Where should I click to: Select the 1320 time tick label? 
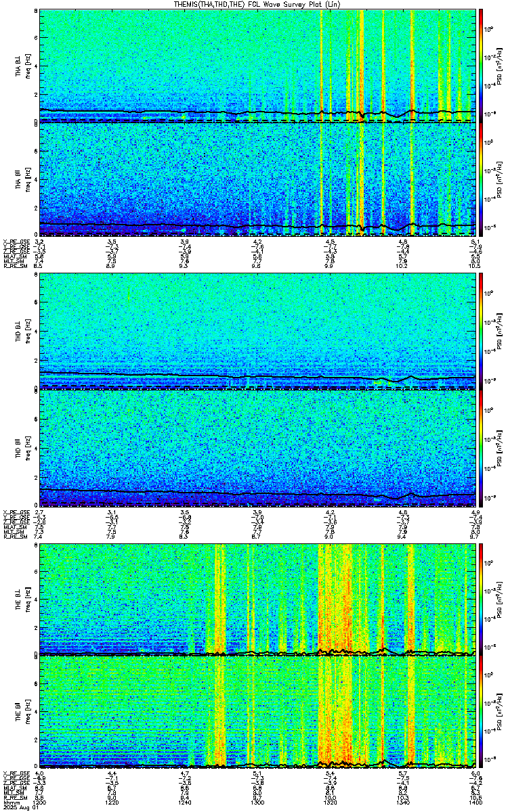[331, 802]
